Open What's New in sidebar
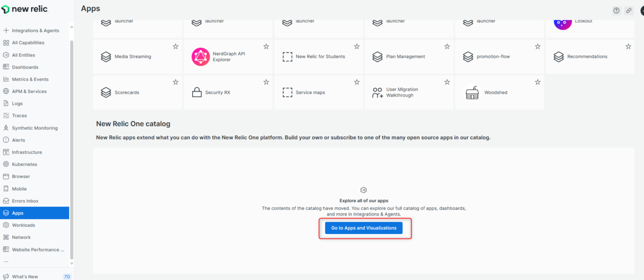 point(25,277)
